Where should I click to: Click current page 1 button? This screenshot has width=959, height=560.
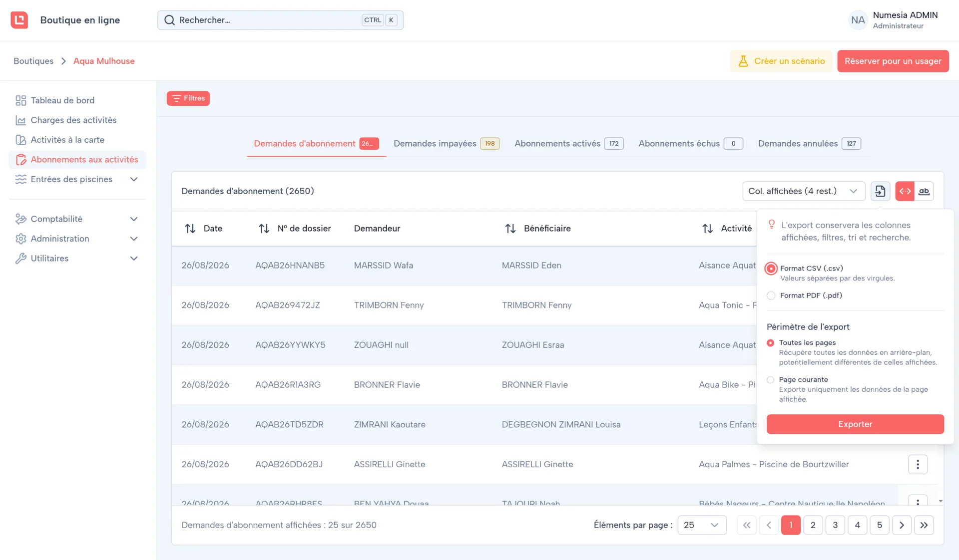(791, 525)
